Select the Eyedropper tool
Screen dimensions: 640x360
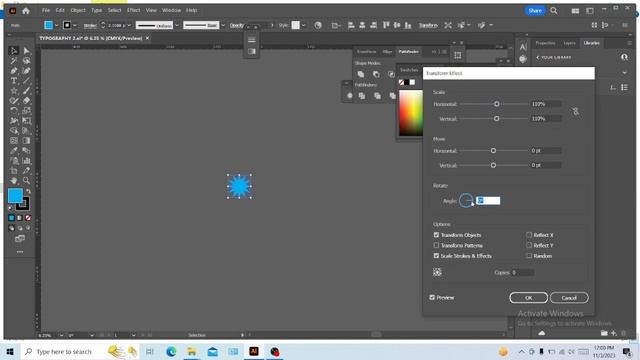(13, 151)
